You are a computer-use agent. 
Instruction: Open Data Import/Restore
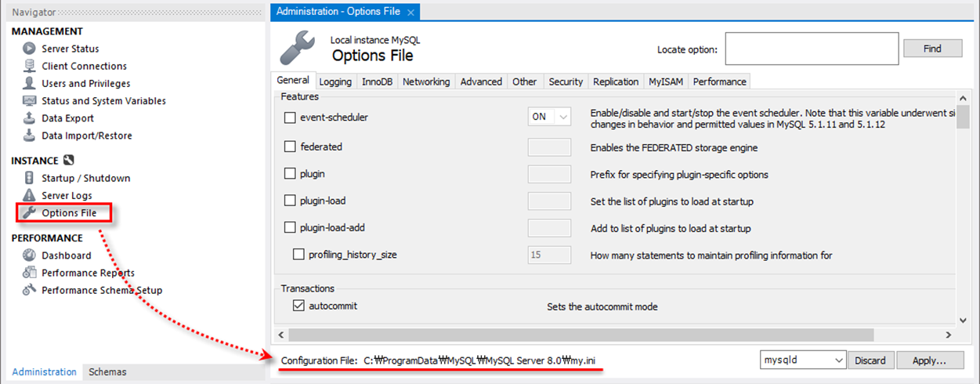[x=87, y=136]
